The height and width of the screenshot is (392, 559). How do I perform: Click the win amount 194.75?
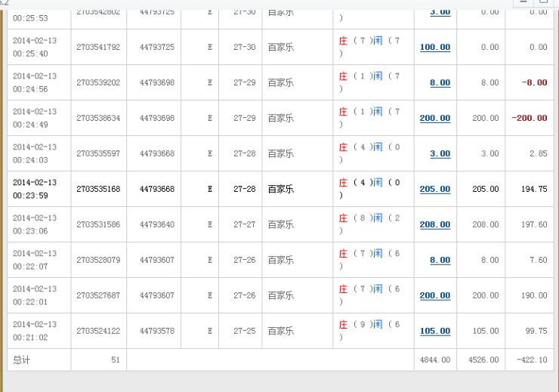pyautogui.click(x=534, y=189)
